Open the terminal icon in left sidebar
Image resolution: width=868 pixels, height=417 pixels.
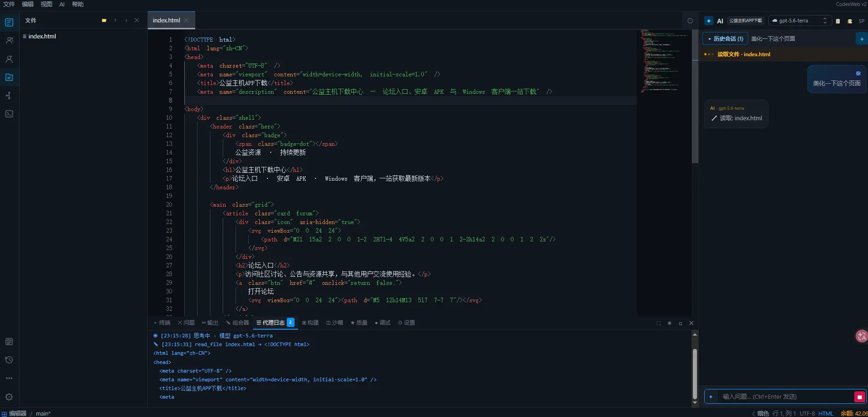9,114
